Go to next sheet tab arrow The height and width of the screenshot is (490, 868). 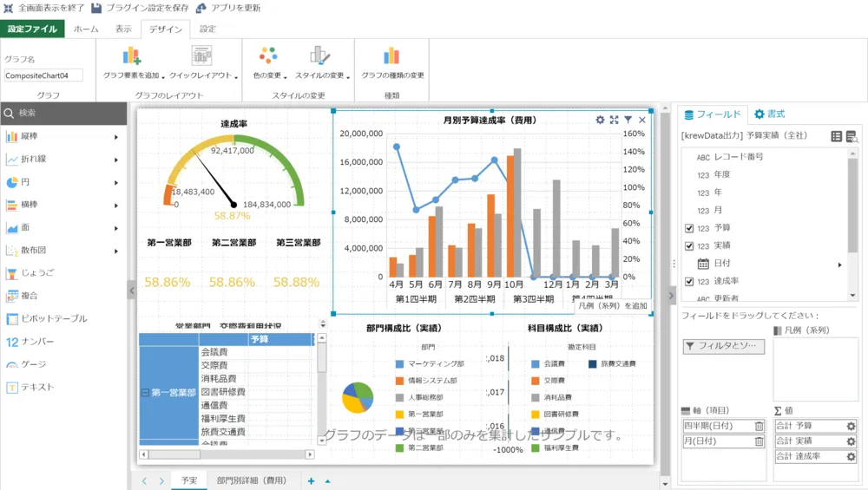(x=161, y=481)
